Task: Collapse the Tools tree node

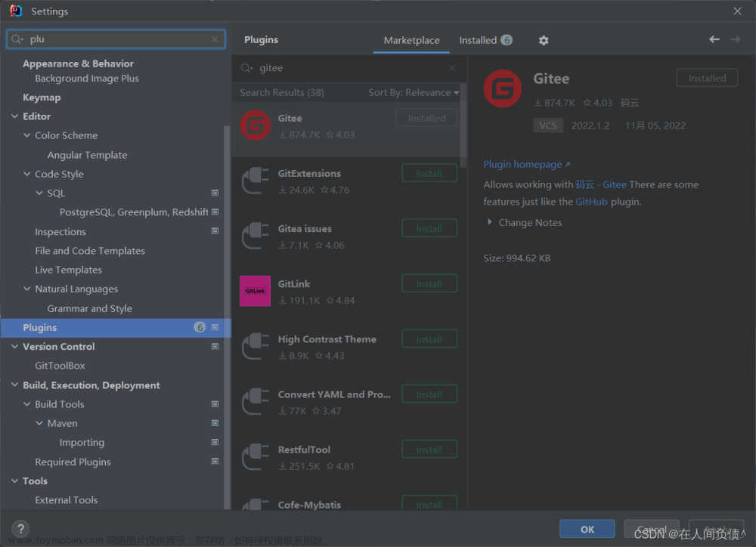Action: [15, 481]
